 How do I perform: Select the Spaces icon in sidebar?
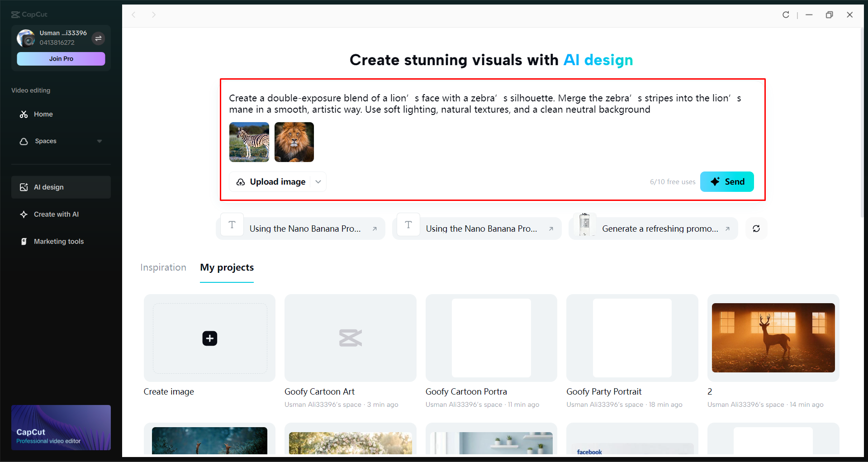[x=24, y=141]
